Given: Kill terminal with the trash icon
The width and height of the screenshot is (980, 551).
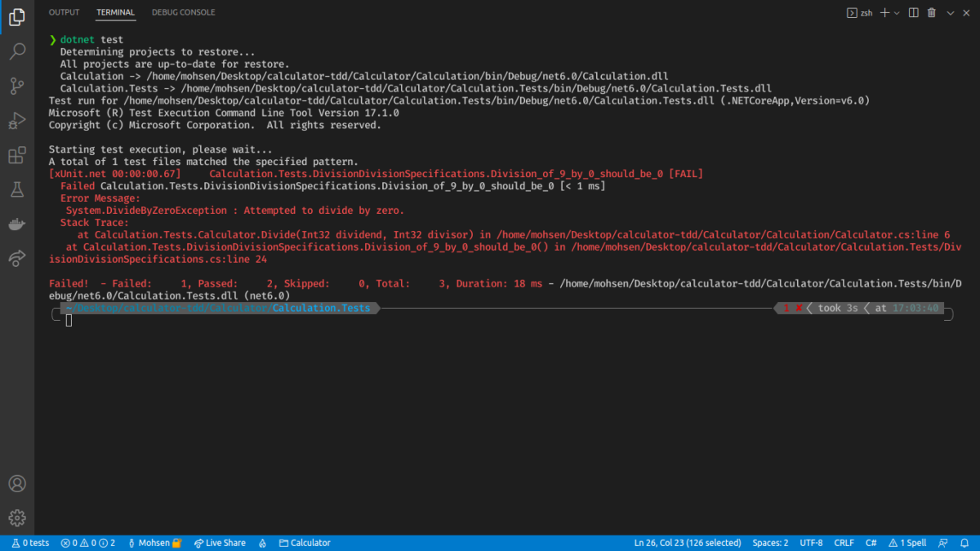Looking at the screenshot, I should click(x=932, y=13).
